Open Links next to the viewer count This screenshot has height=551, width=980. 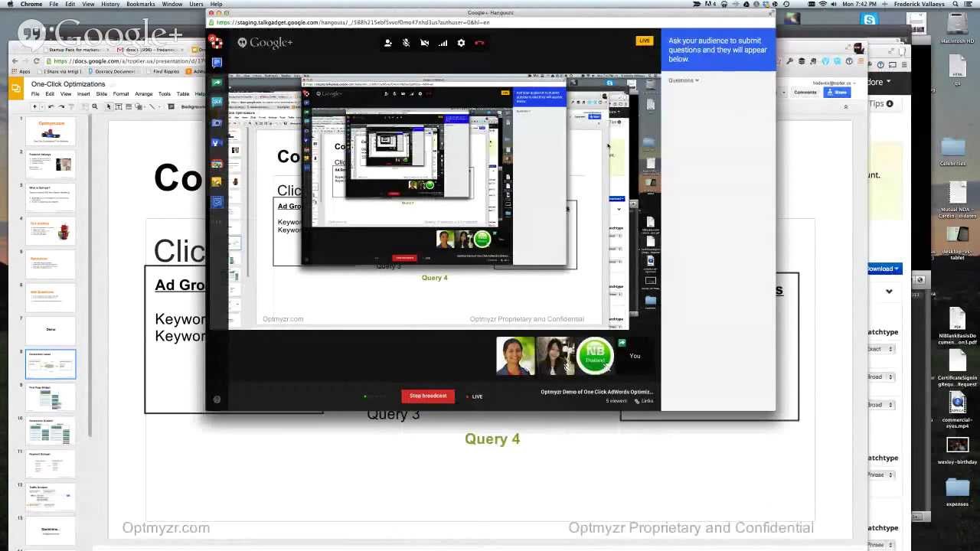pyautogui.click(x=644, y=400)
